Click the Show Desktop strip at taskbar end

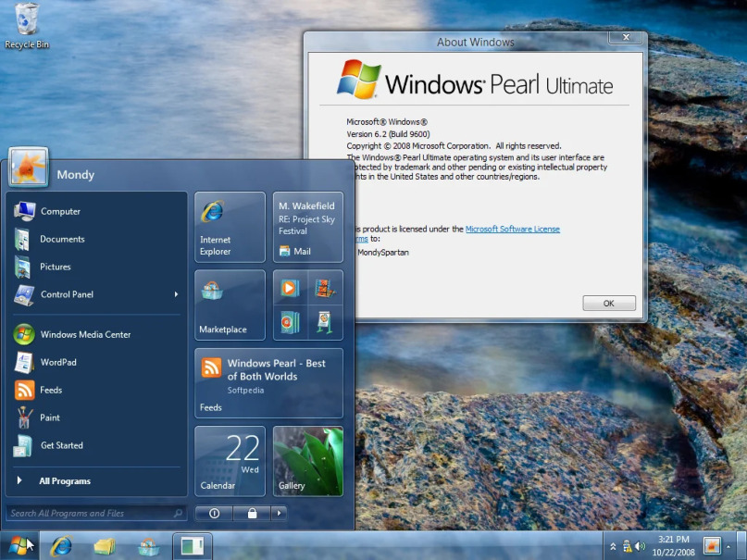(x=741, y=546)
